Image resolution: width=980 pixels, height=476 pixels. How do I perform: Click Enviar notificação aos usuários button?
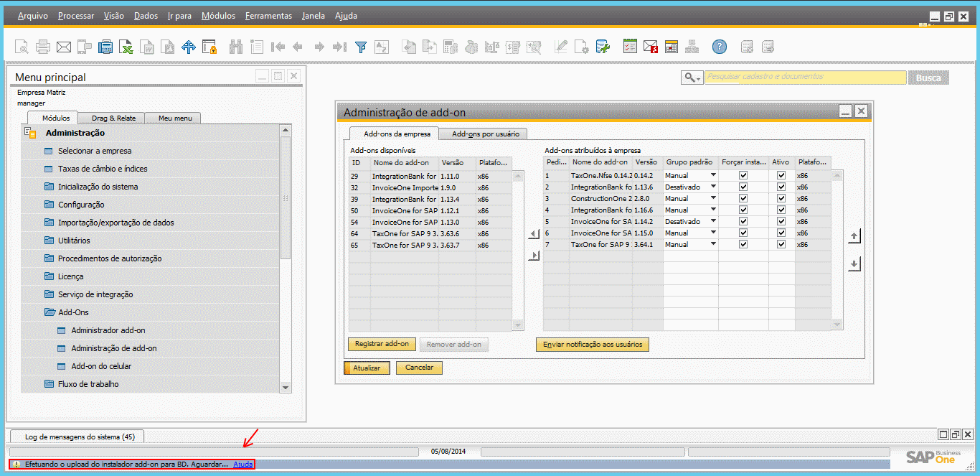pyautogui.click(x=592, y=345)
